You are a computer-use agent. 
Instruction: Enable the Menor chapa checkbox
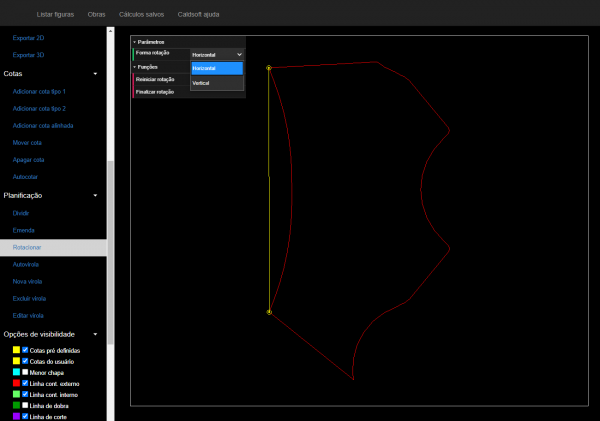pos(26,372)
